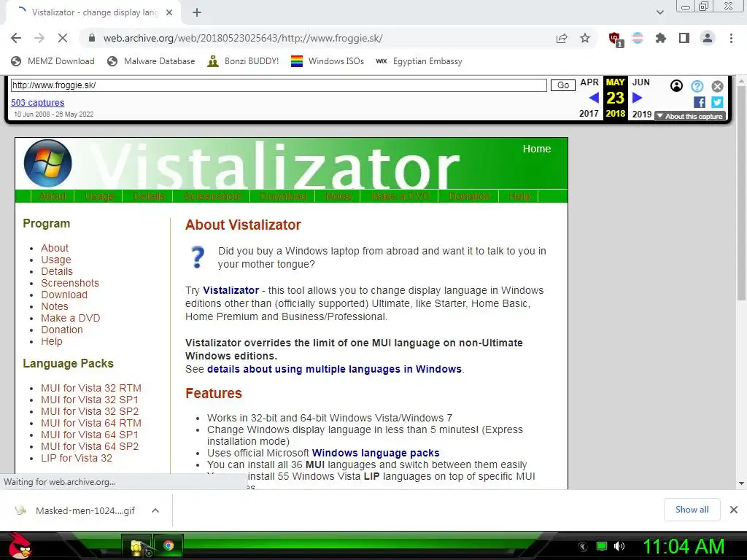Open the MEMZ Download bookmark

pos(53,61)
